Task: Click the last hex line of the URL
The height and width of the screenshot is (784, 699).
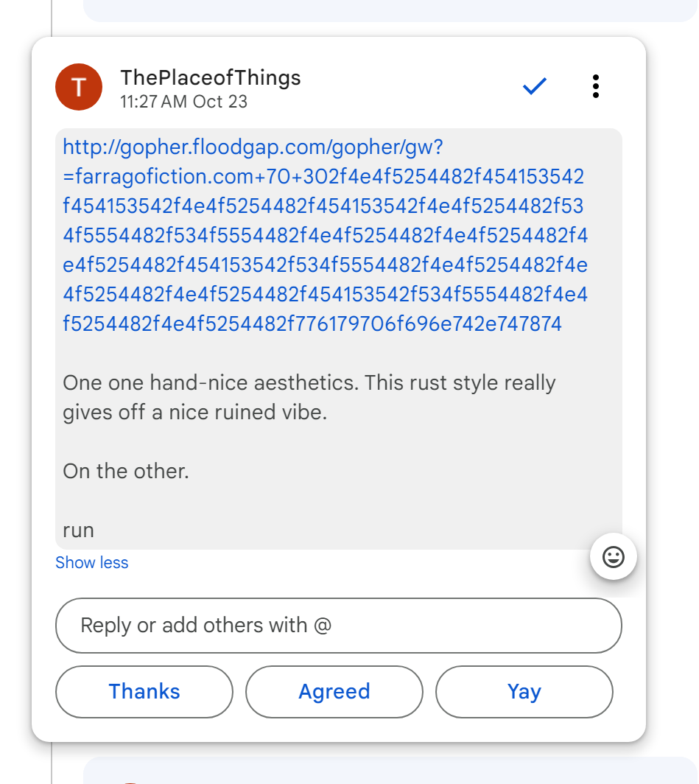Action: click(x=312, y=324)
